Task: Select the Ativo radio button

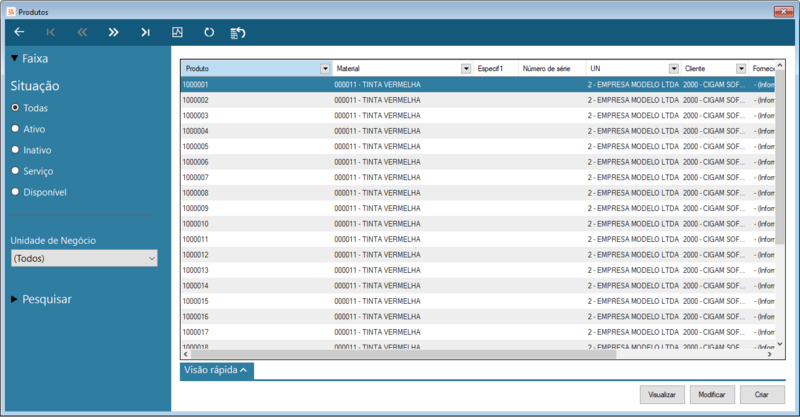Action: (x=15, y=129)
